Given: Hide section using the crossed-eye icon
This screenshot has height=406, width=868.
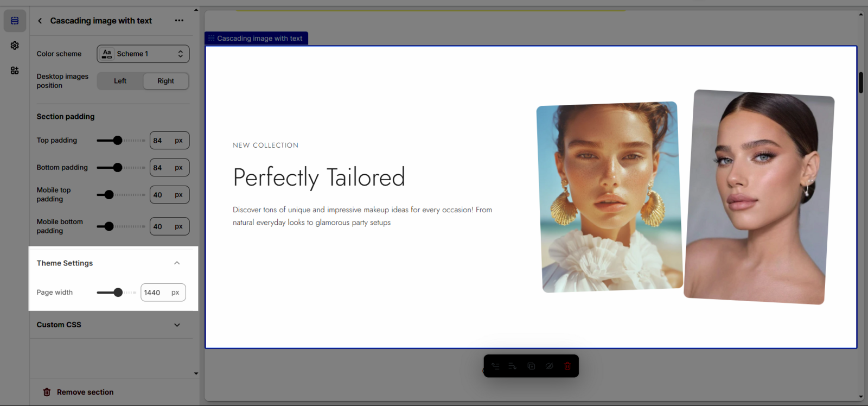Looking at the screenshot, I should (x=549, y=366).
